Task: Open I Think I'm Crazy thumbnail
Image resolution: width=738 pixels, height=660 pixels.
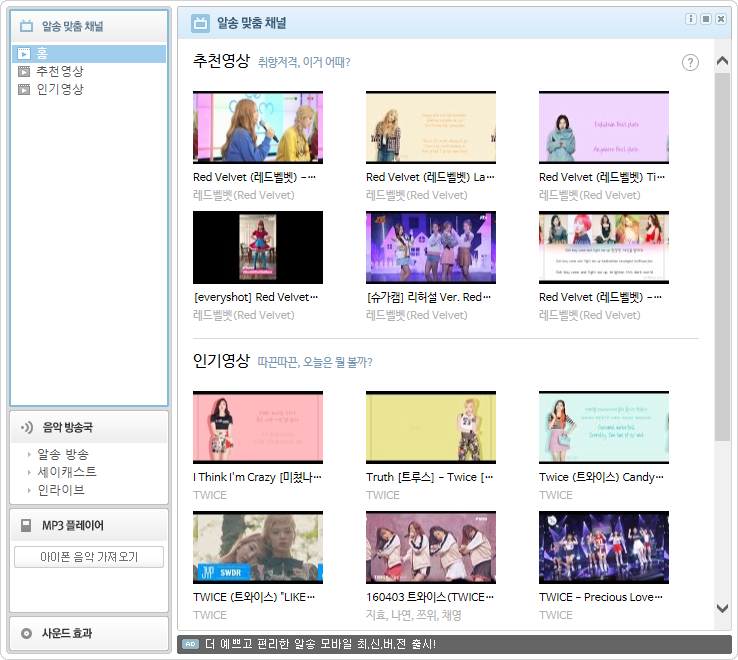Action: tap(258, 427)
